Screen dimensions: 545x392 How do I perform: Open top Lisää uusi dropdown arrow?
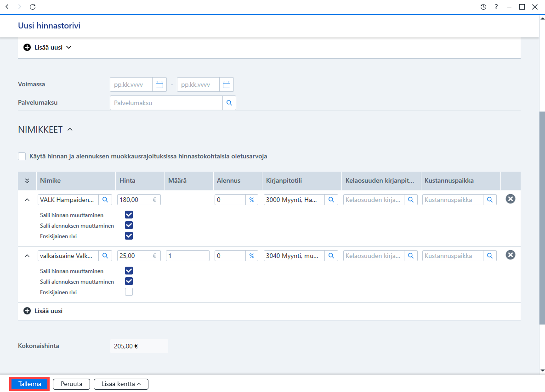69,47
